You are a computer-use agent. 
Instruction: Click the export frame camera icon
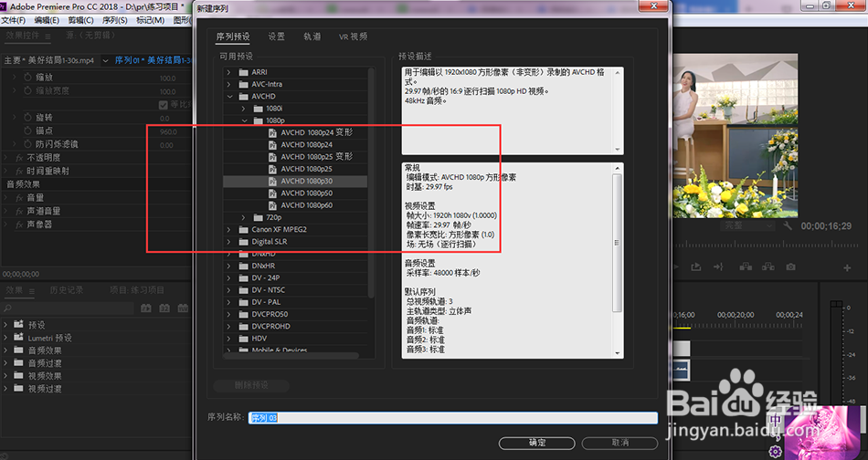tap(790, 267)
